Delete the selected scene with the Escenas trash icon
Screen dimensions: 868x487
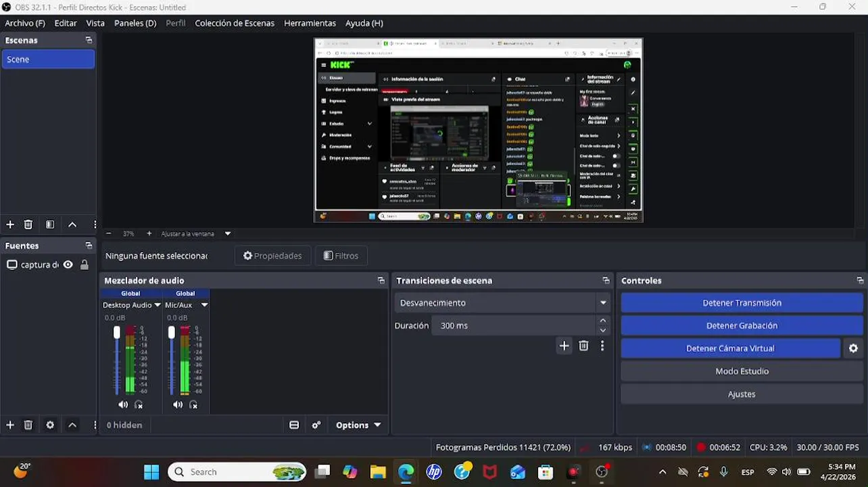[28, 225]
